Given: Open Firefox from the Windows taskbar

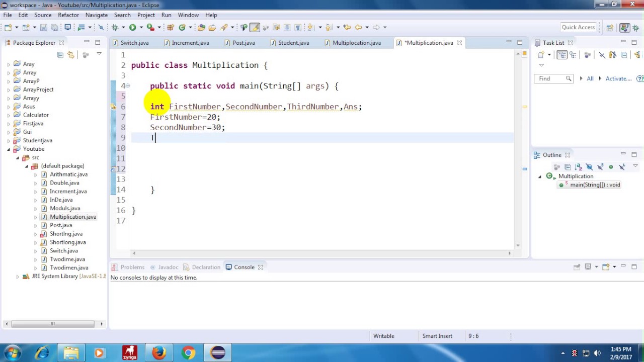Looking at the screenshot, I should (x=159, y=353).
